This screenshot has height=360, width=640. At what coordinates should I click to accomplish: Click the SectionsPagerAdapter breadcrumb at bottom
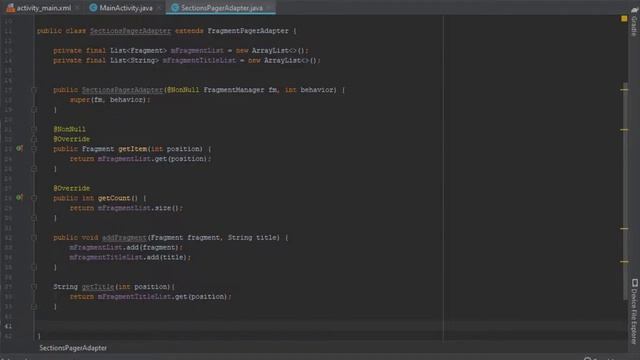(73, 348)
